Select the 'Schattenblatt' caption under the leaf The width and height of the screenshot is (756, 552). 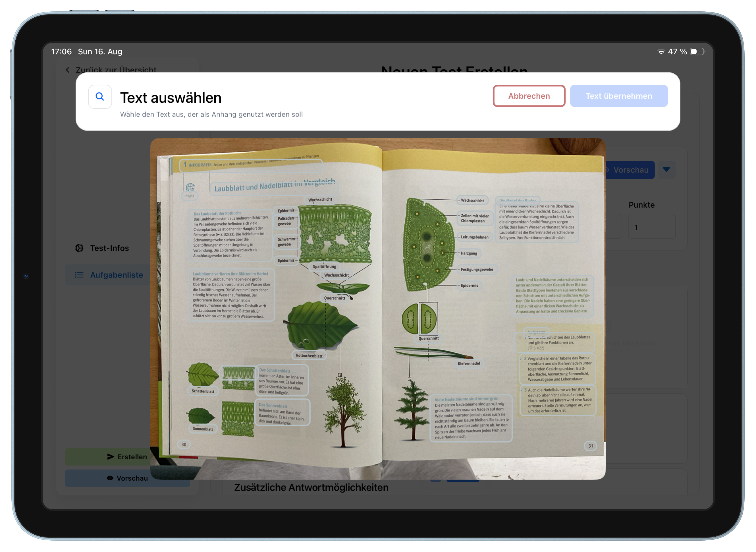click(x=203, y=391)
